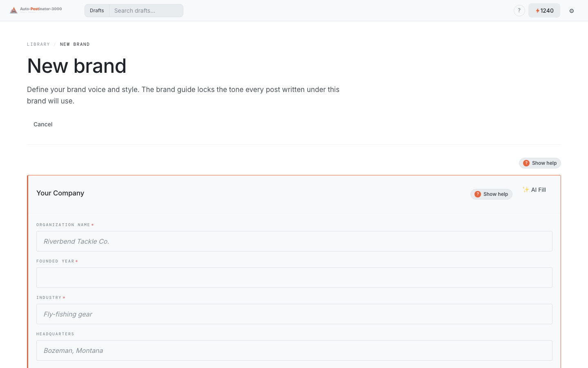Click the Your Company section heading
588x368 pixels.
click(x=60, y=193)
